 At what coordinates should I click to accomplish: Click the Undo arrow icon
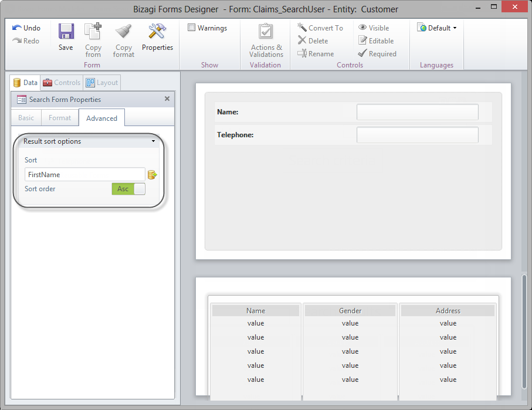pyautogui.click(x=16, y=28)
